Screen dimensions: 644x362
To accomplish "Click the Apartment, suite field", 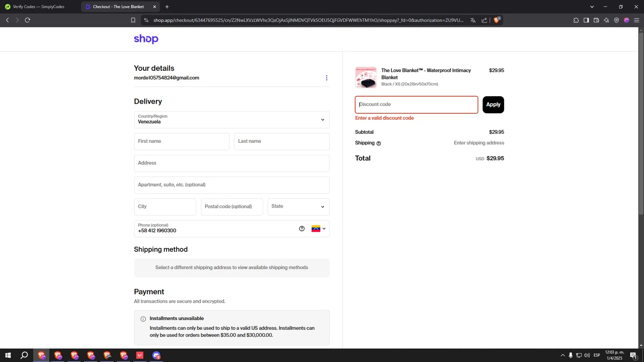I will coord(231,185).
